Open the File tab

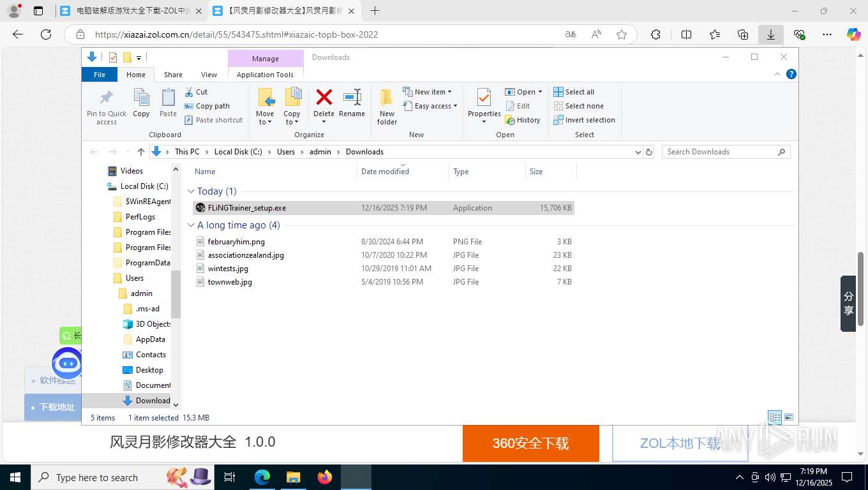click(100, 75)
